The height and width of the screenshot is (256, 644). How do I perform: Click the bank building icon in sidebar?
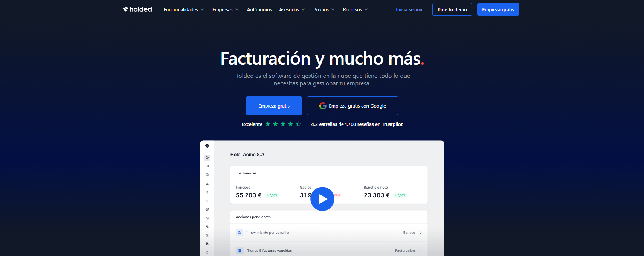(207, 235)
